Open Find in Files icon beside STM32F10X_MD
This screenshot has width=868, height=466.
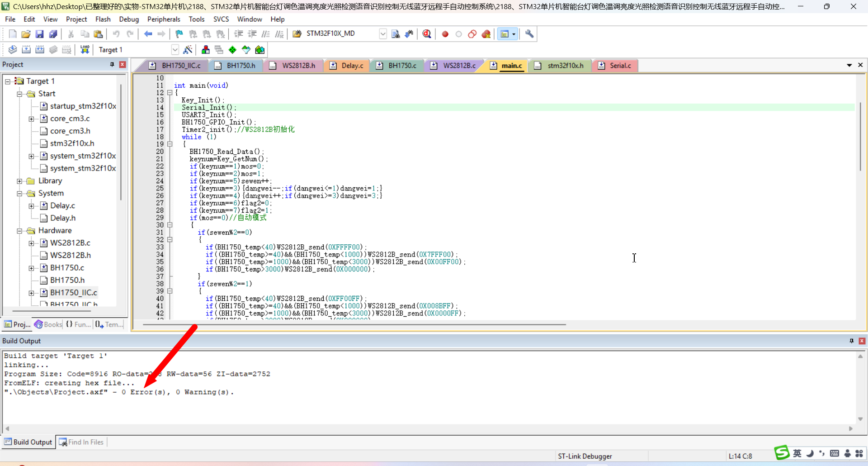click(297, 34)
